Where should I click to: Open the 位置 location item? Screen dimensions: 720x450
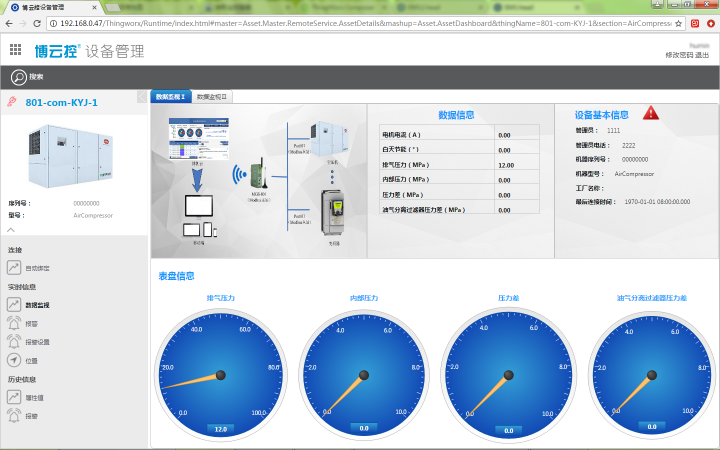[31, 360]
